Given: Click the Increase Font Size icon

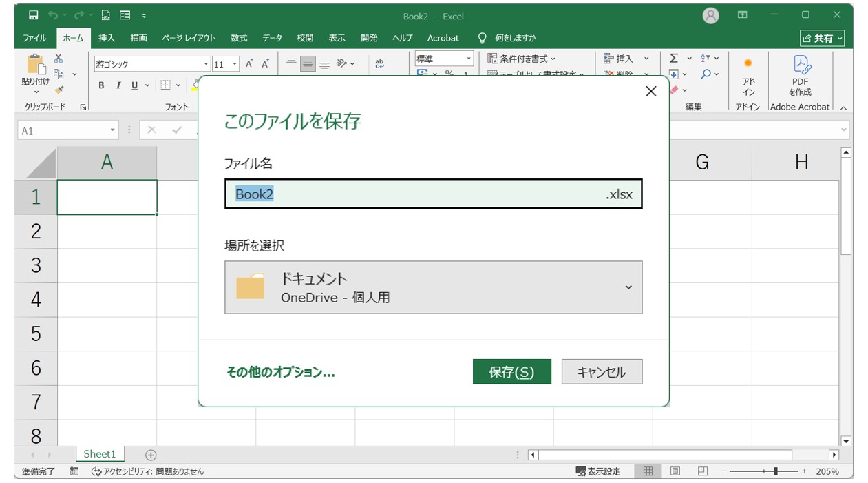Looking at the screenshot, I should (249, 64).
